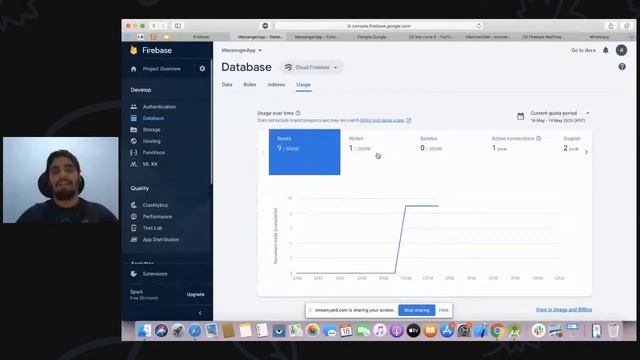Go back in Safari history
This screenshot has height=360, width=640.
pyautogui.click(x=154, y=26)
